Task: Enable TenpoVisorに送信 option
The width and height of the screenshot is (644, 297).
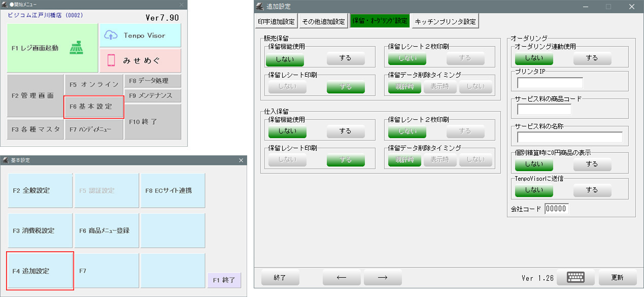Action: (x=592, y=189)
